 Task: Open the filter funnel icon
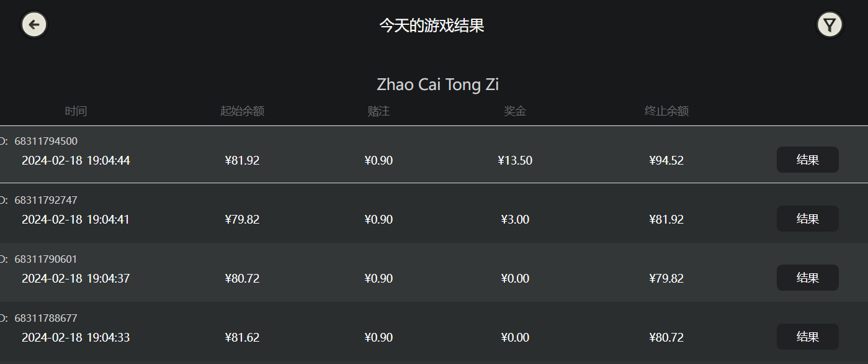(829, 25)
